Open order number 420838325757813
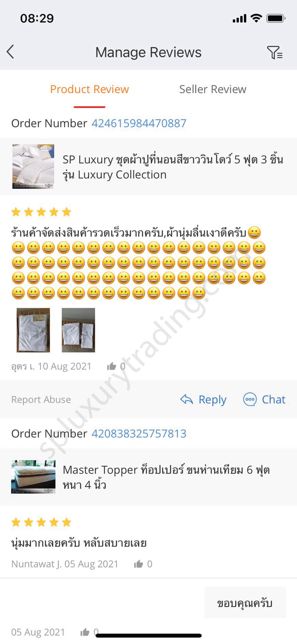 pyautogui.click(x=139, y=433)
